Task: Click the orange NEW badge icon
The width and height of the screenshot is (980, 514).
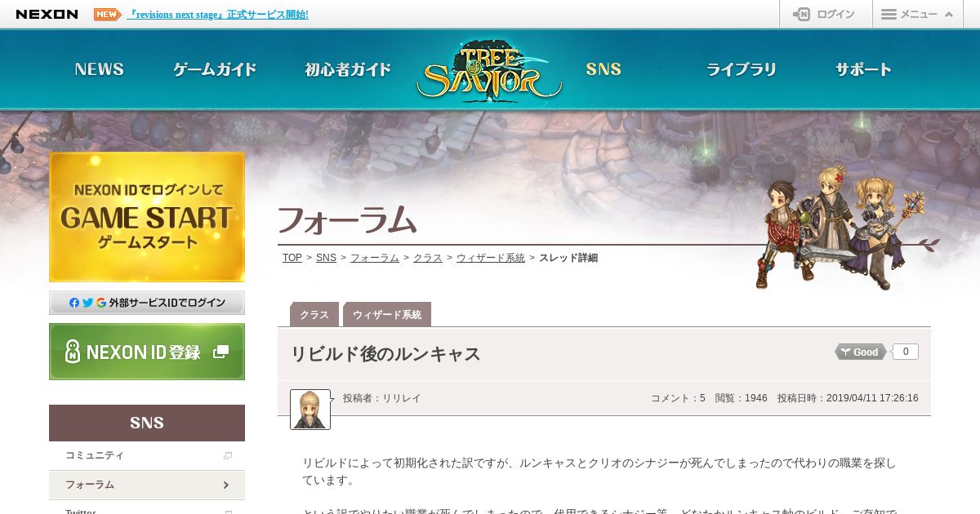Action: [x=107, y=14]
